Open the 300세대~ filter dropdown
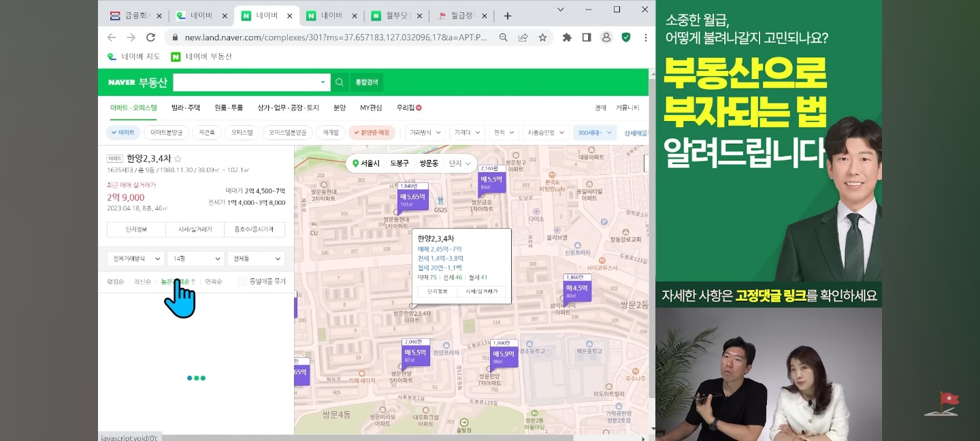This screenshot has width=980, height=441. 594,133
